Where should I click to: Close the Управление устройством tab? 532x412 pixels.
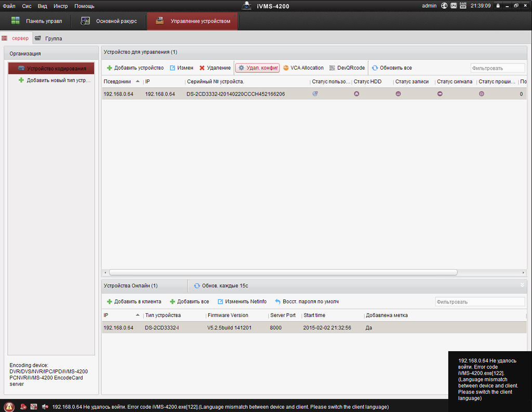(x=235, y=16)
